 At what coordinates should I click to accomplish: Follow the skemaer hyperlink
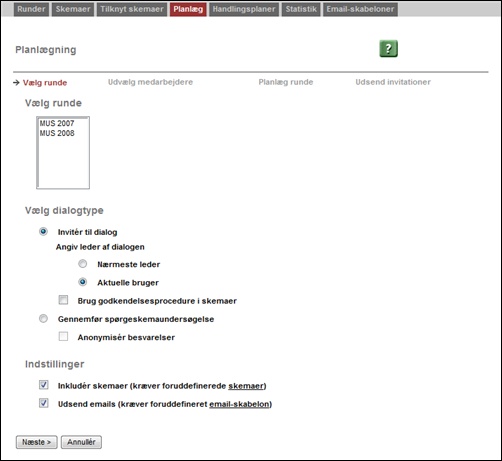pos(246,386)
